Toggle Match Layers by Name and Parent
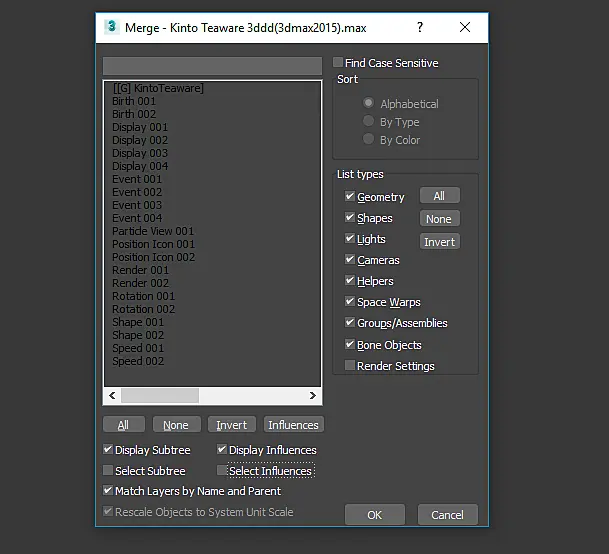 point(108,490)
